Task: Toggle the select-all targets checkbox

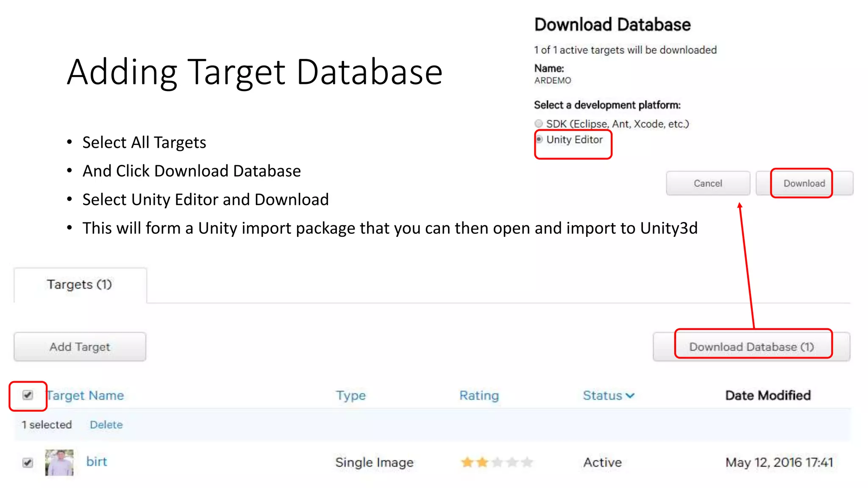Action: tap(28, 395)
